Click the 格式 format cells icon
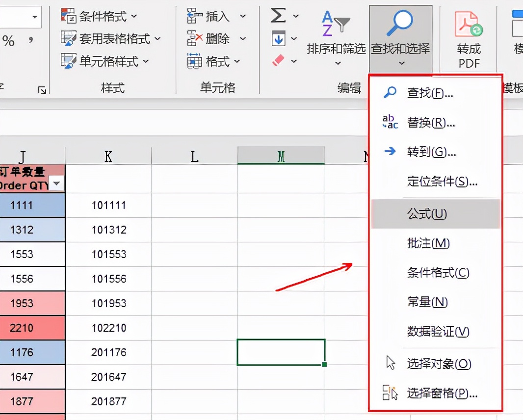 coord(195,61)
